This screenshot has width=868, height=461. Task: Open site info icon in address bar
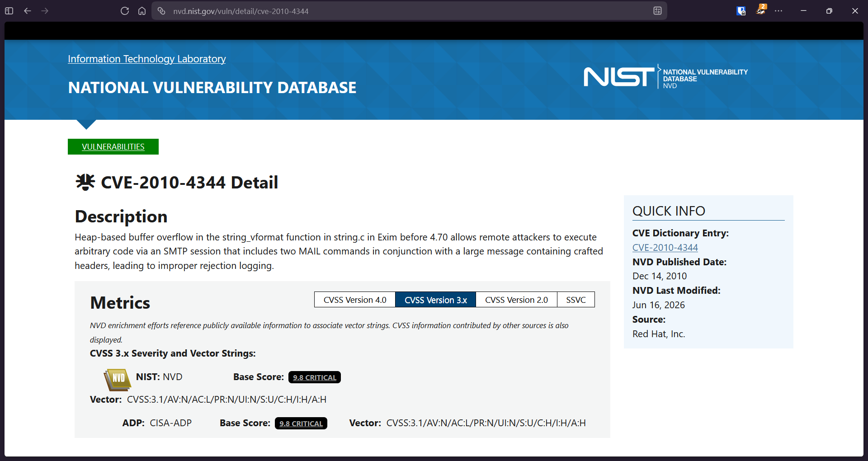tap(161, 11)
